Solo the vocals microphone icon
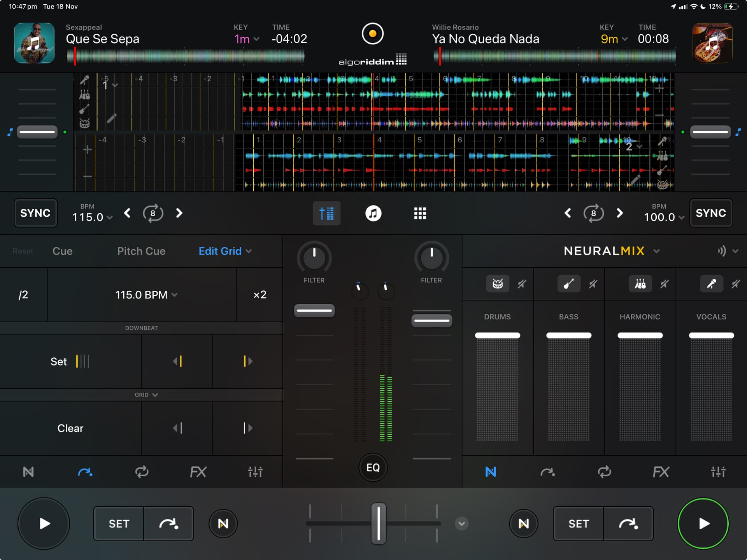 (711, 284)
